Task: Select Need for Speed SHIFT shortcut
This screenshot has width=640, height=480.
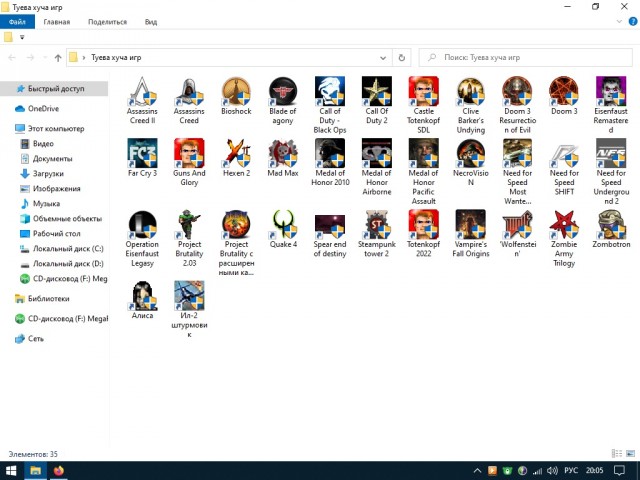Action: coord(564,167)
